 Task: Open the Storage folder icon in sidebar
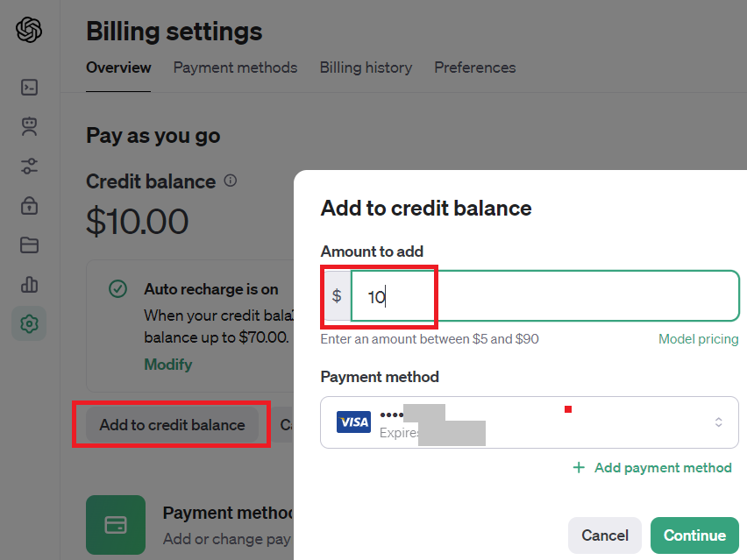pos(29,245)
